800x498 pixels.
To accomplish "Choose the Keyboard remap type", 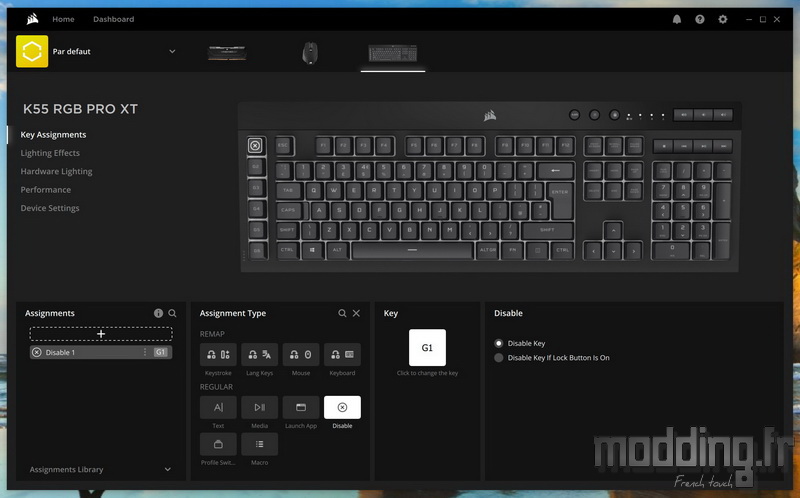I will (x=342, y=355).
